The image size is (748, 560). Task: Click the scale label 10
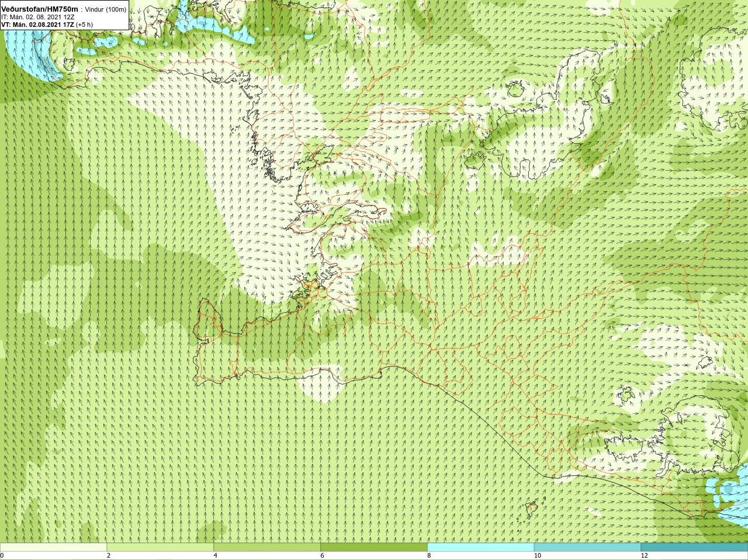coord(537,555)
